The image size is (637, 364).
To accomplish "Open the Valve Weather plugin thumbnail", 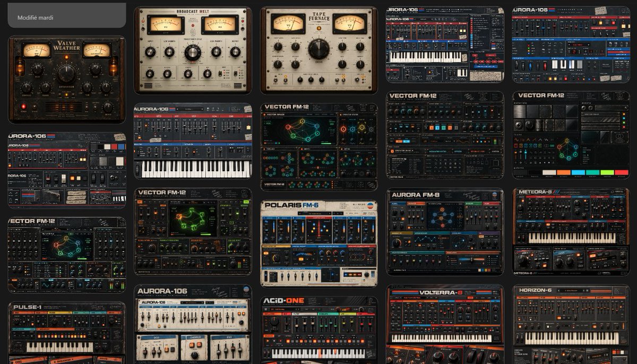I will [67, 80].
